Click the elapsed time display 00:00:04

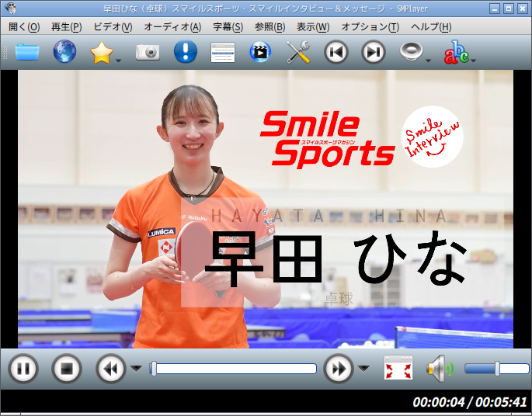pyautogui.click(x=438, y=403)
